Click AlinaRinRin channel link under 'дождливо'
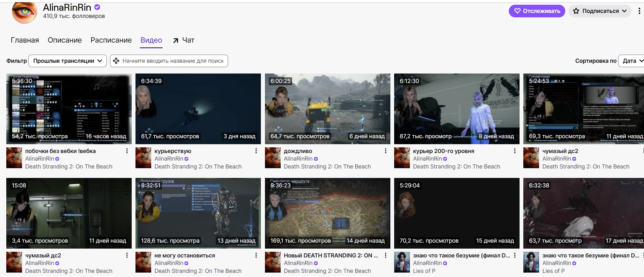 tap(298, 159)
